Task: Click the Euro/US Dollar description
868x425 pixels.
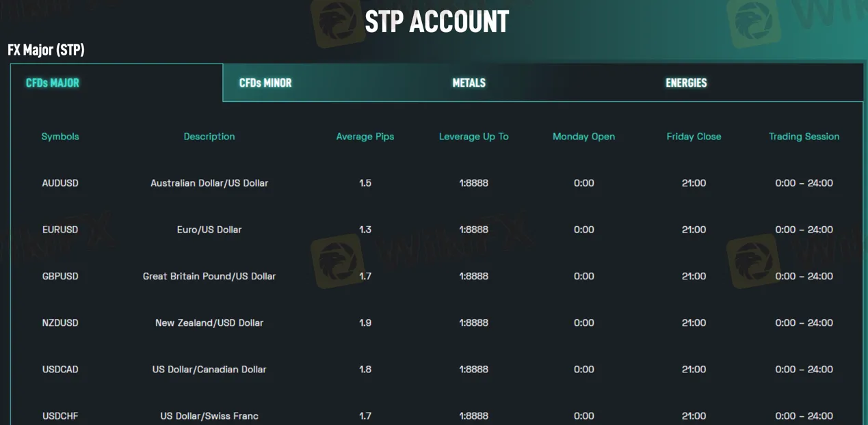Action: pos(209,230)
